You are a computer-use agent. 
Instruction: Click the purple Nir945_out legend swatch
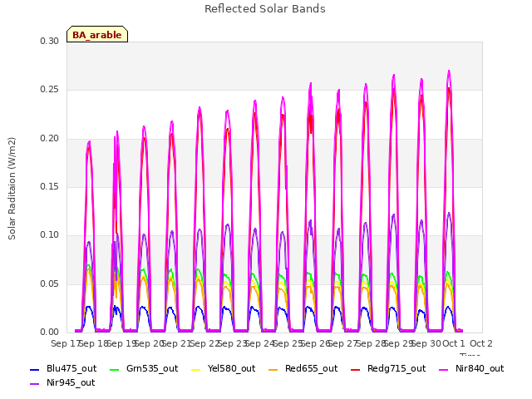tap(35, 384)
